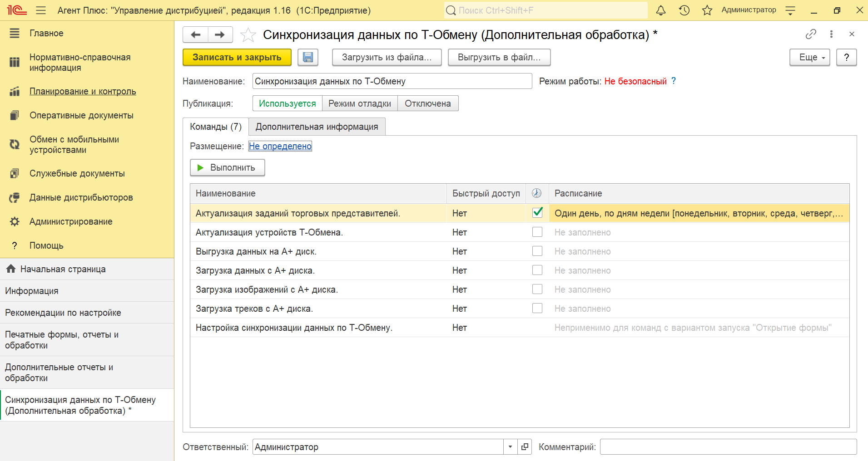Image resolution: width=868 pixels, height=461 pixels.
Task: Click the Главное section icon
Action: pyautogui.click(x=15, y=33)
